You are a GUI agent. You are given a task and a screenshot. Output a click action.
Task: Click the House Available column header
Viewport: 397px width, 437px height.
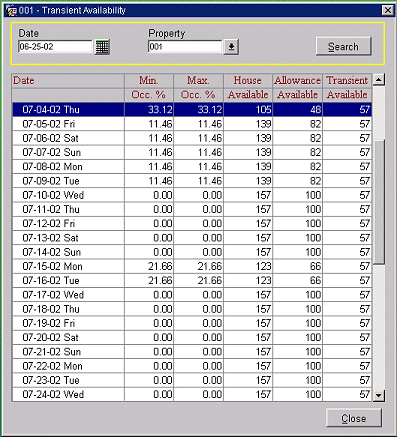248,88
